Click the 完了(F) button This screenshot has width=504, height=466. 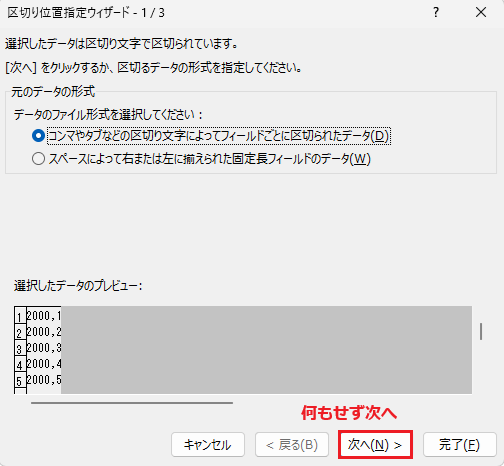pyautogui.click(x=460, y=445)
